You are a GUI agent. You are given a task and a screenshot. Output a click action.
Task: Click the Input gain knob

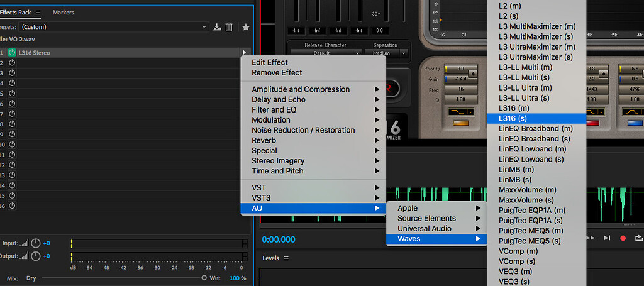(x=36, y=243)
